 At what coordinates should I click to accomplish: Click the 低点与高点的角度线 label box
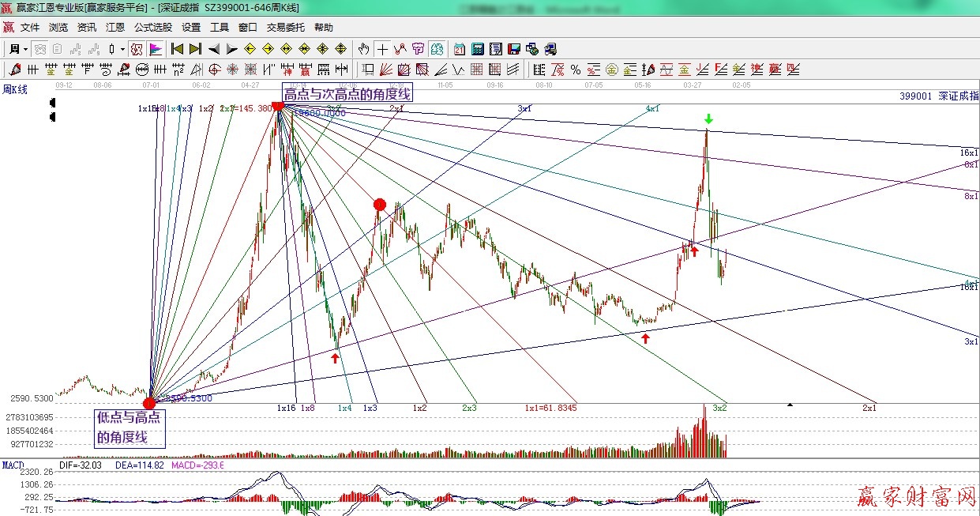pyautogui.click(x=130, y=427)
